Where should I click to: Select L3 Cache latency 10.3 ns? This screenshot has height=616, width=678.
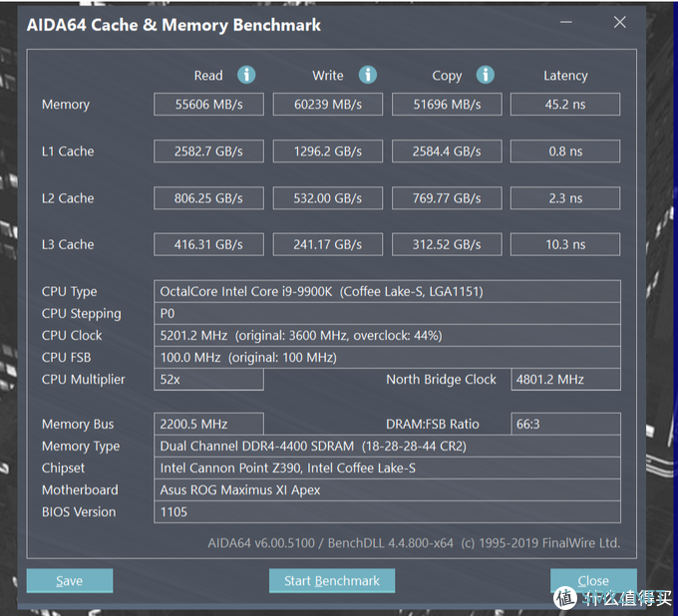pyautogui.click(x=565, y=244)
